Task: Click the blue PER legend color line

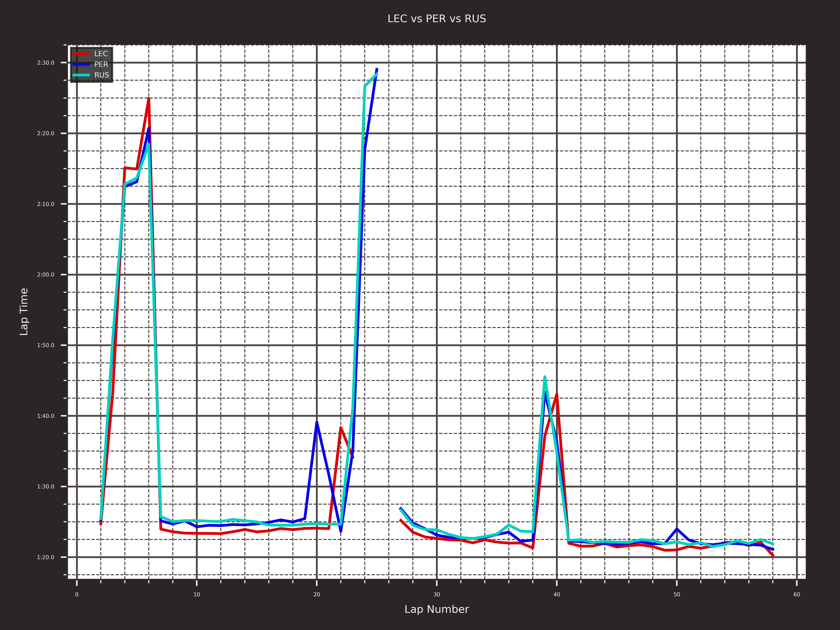Action: (x=81, y=65)
